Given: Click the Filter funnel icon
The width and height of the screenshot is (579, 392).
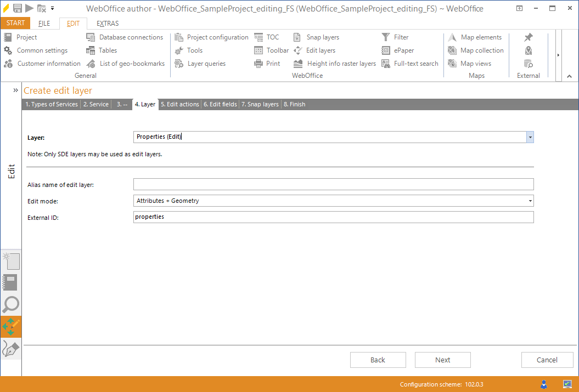Looking at the screenshot, I should 386,37.
